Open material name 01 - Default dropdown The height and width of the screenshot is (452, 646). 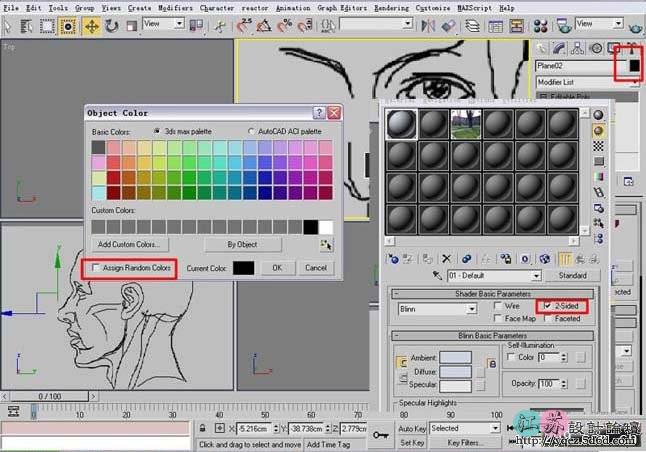[x=536, y=276]
